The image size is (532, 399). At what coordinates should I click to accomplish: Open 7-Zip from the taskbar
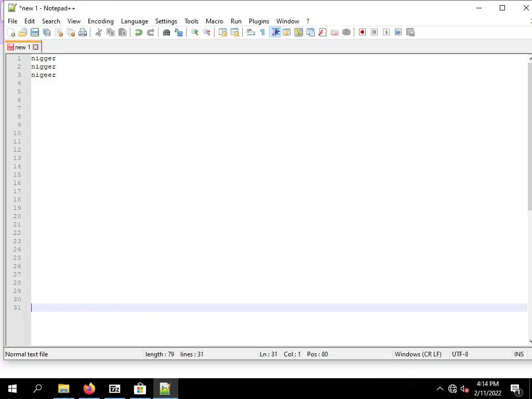(x=115, y=389)
